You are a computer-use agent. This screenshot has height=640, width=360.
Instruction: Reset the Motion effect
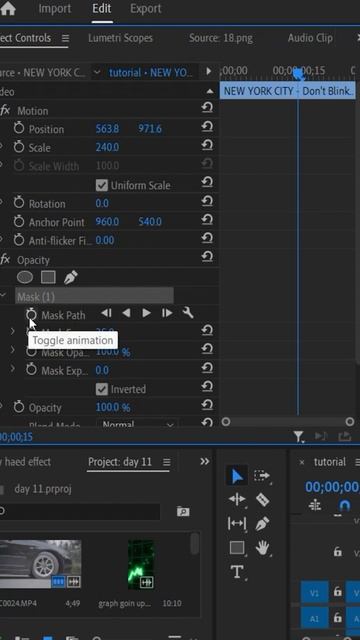tap(207, 108)
